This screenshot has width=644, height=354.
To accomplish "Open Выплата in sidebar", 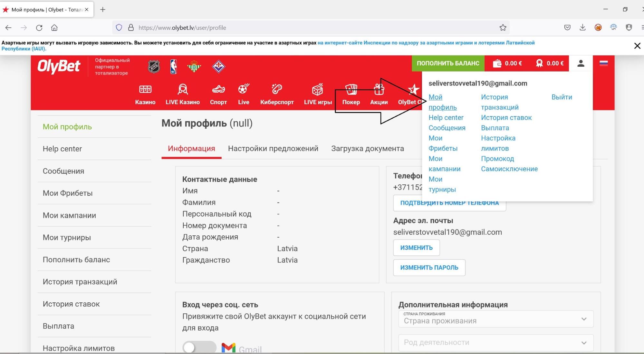I will pos(94,326).
